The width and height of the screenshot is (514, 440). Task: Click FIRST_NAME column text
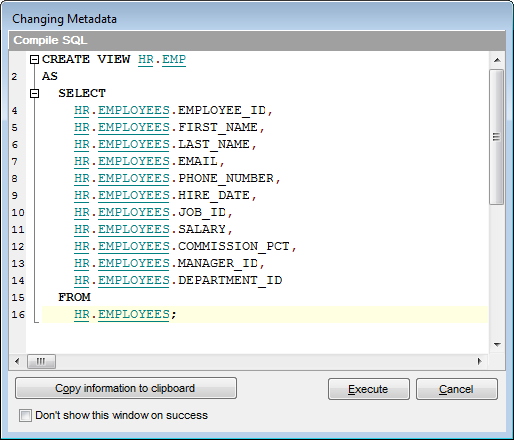coord(218,127)
